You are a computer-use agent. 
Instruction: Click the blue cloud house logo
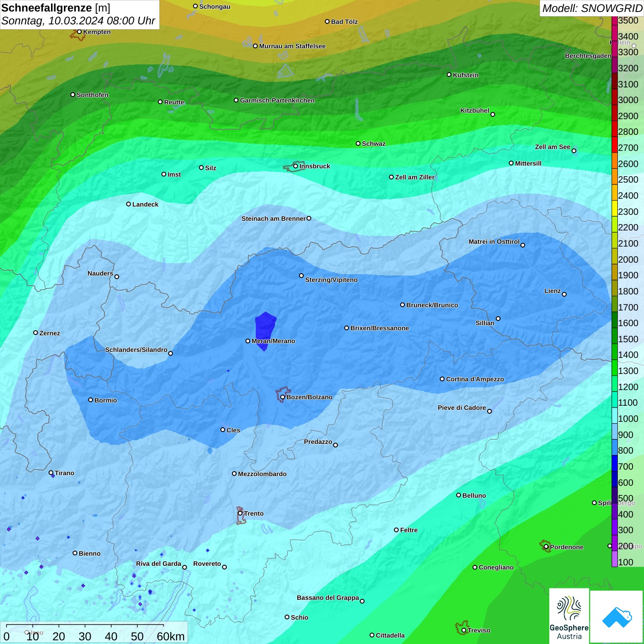(x=617, y=617)
